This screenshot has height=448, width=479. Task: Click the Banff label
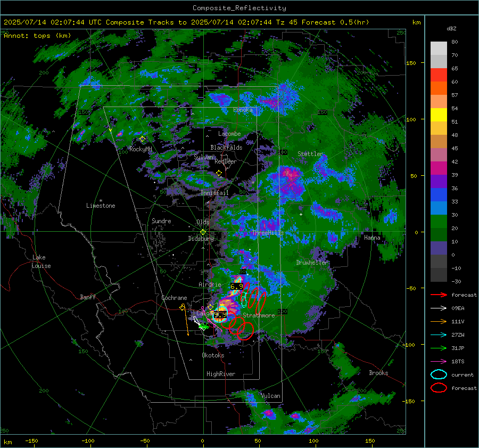pos(88,297)
